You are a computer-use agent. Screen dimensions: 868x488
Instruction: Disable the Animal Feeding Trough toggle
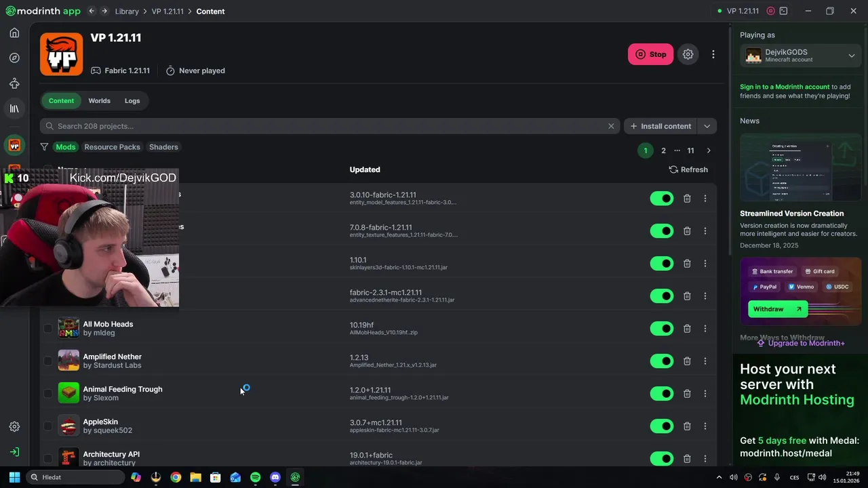click(662, 394)
